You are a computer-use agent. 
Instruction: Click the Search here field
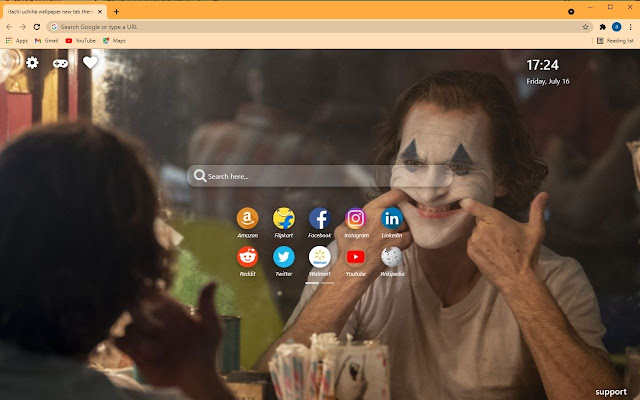click(320, 176)
